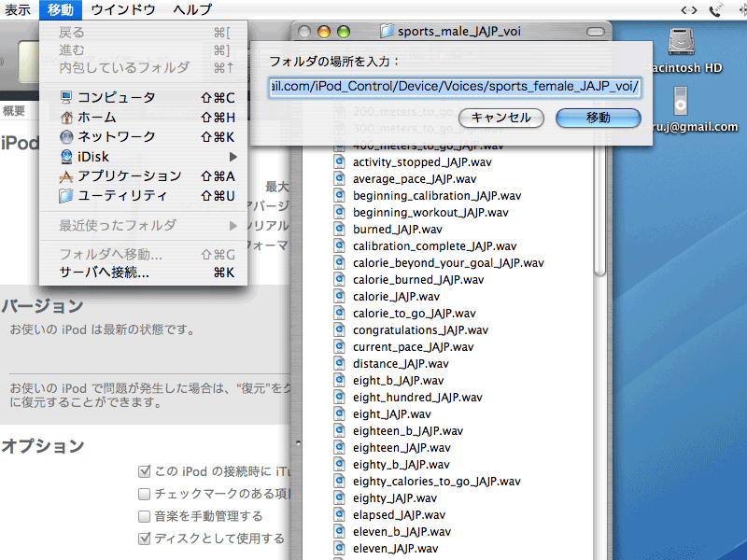Toggle ディスクとして使用する checkbox
Screen dimensions: 747x560
pos(144,539)
